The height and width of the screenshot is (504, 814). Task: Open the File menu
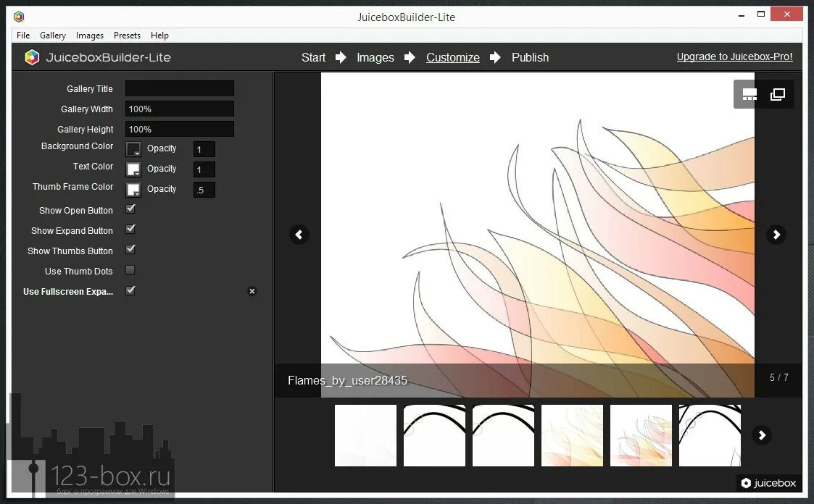click(x=23, y=35)
